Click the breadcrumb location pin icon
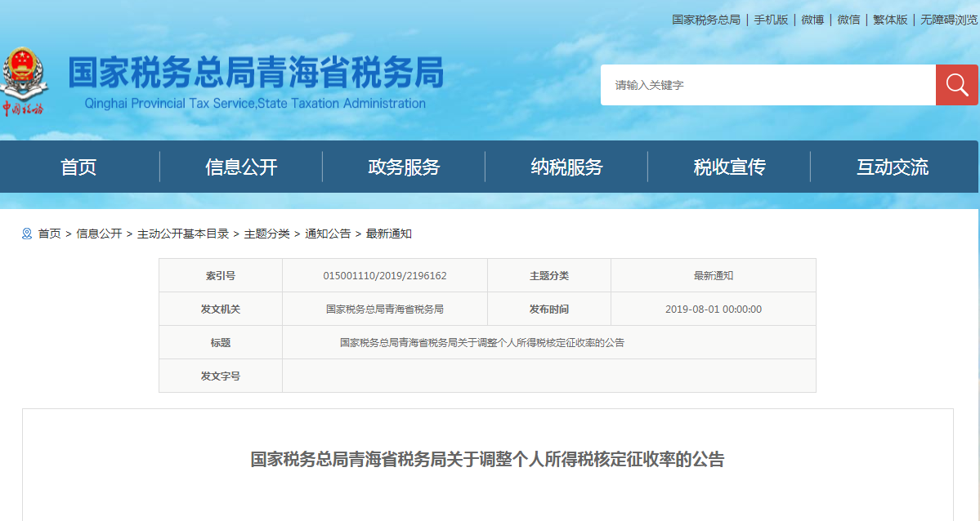The width and height of the screenshot is (980, 521). (27, 234)
